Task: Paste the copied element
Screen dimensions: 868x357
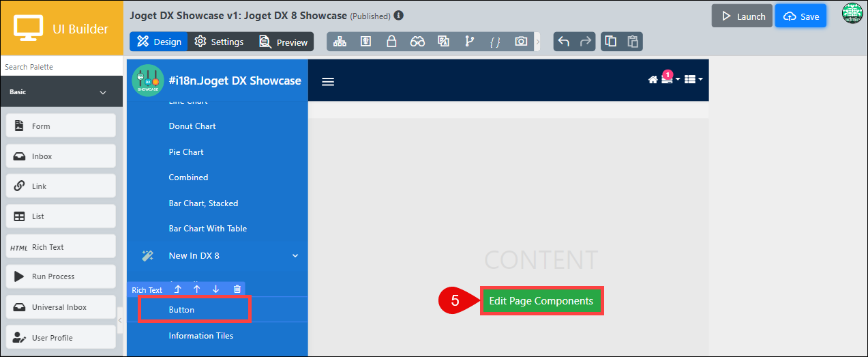Action: point(632,42)
